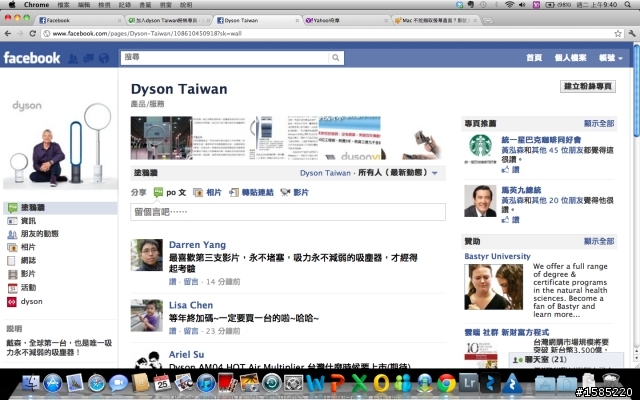Open the globe notifications icon

[x=104, y=58]
